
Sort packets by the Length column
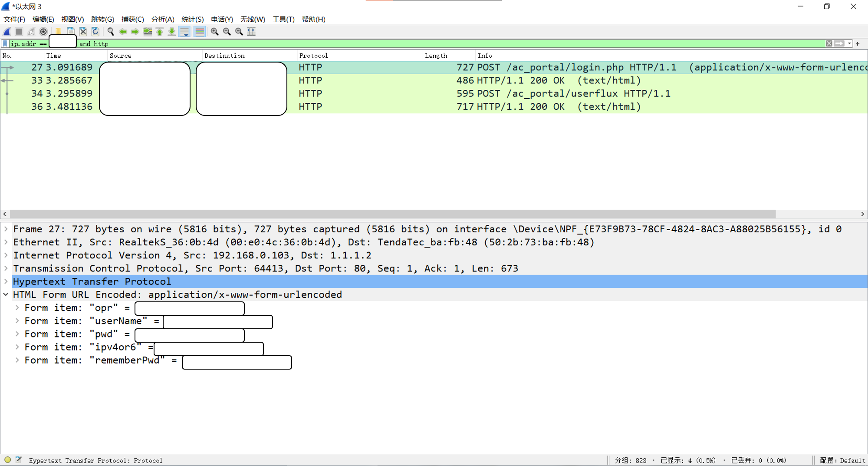pyautogui.click(x=449, y=56)
